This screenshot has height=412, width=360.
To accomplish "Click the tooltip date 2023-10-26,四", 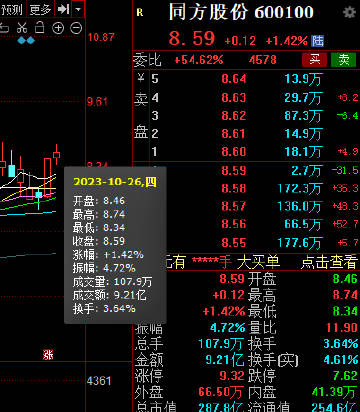I will 115,182.
